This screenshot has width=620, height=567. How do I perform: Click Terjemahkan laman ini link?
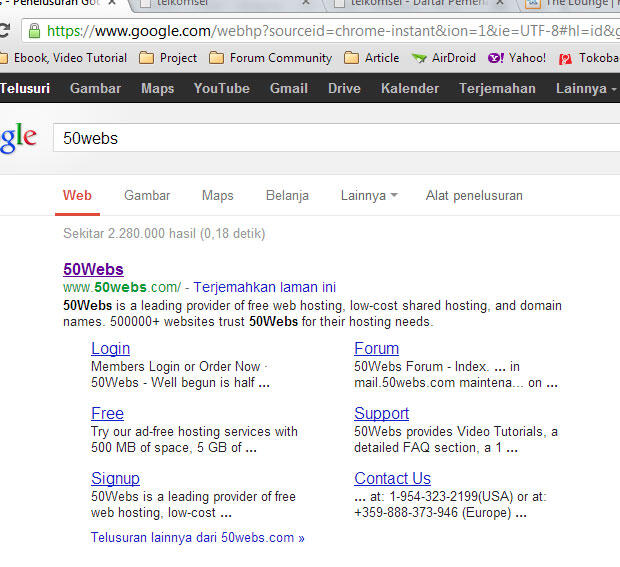pos(265,287)
